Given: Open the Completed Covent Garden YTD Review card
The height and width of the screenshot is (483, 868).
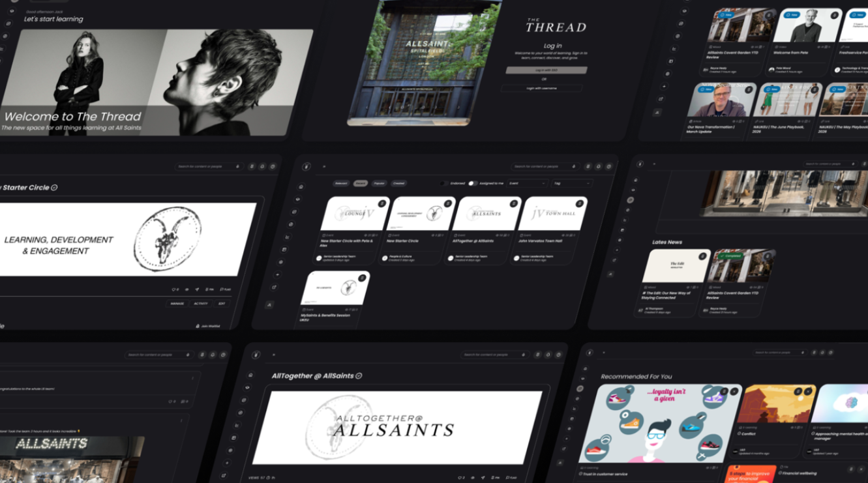Looking at the screenshot, I should pos(738,284).
